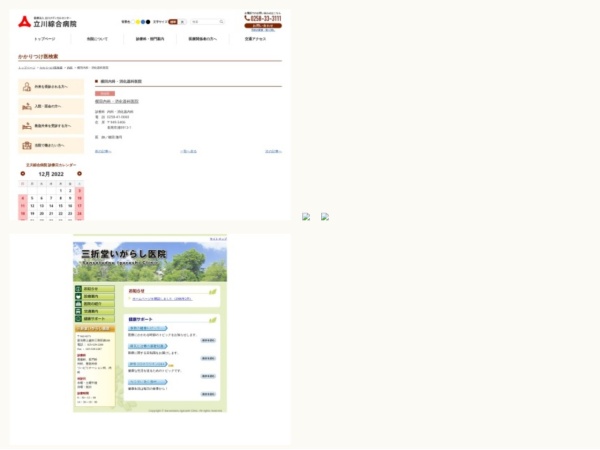Click the red Tachikawa hospital logo icon
This screenshot has height=450, width=600.
point(24,22)
